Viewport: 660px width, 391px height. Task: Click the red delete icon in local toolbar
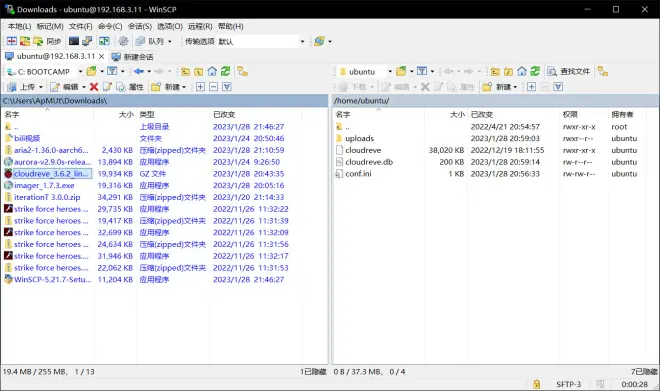click(x=94, y=87)
